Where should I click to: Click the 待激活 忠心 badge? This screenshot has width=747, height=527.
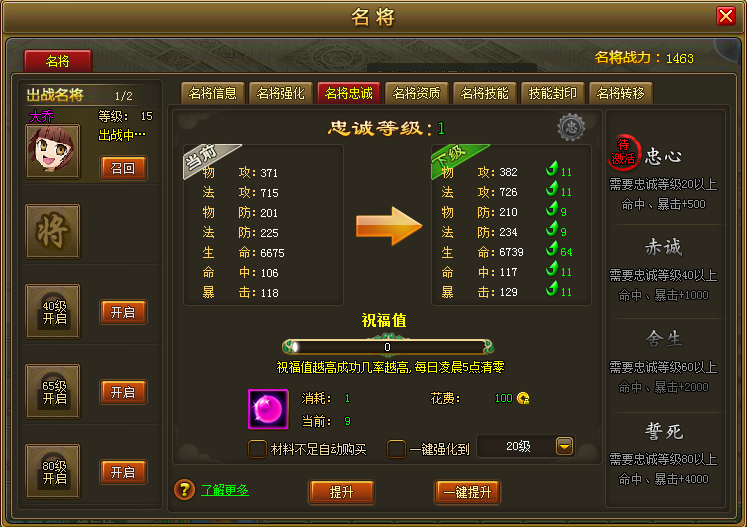624,152
